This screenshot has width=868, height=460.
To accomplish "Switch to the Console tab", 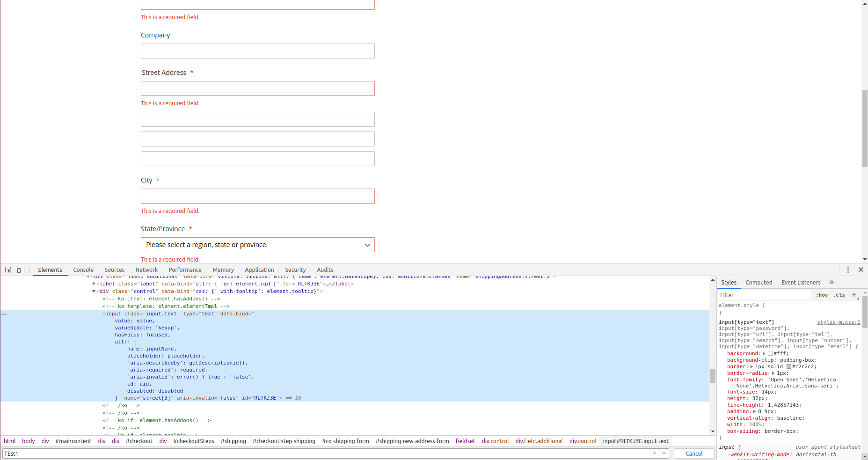I will 83,270.
